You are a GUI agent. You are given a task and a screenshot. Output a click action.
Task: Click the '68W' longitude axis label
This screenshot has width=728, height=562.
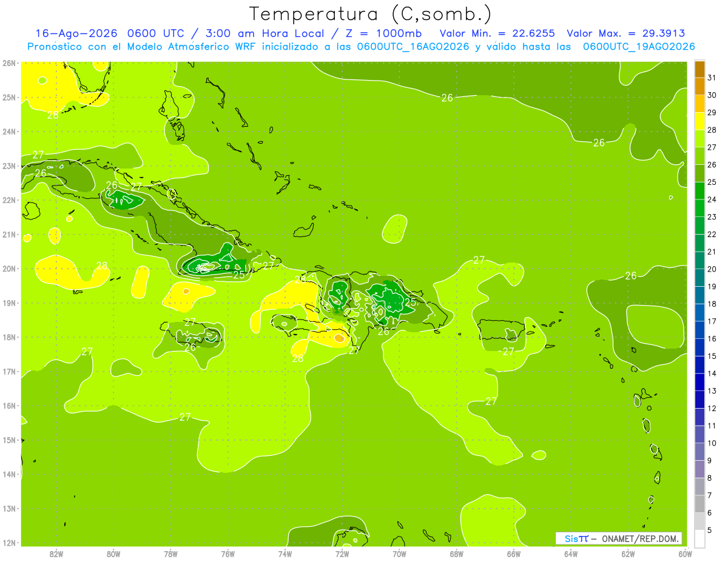[x=457, y=554]
